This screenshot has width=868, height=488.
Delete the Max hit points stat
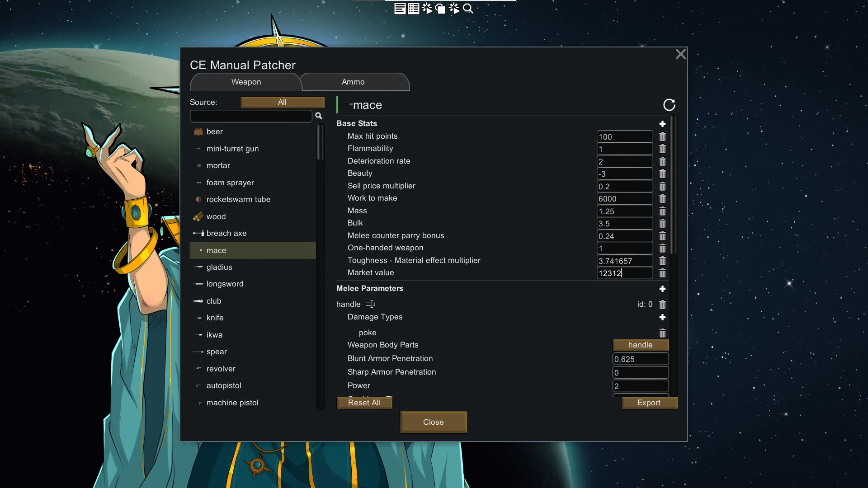tap(662, 136)
